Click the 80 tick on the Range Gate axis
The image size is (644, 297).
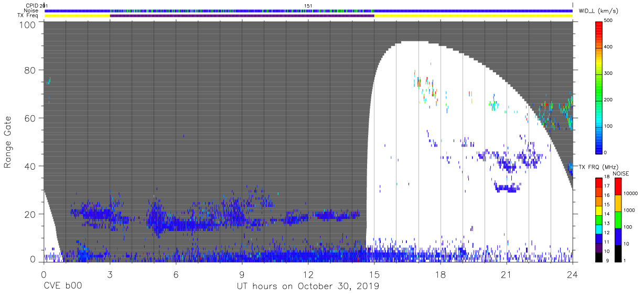(x=30, y=70)
